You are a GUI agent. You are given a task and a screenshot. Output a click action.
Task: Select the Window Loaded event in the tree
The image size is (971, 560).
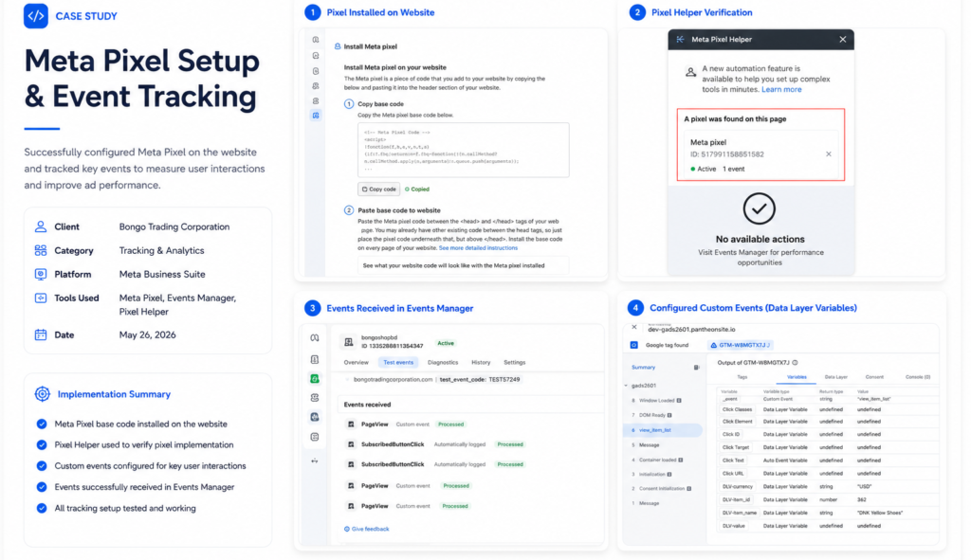point(656,401)
